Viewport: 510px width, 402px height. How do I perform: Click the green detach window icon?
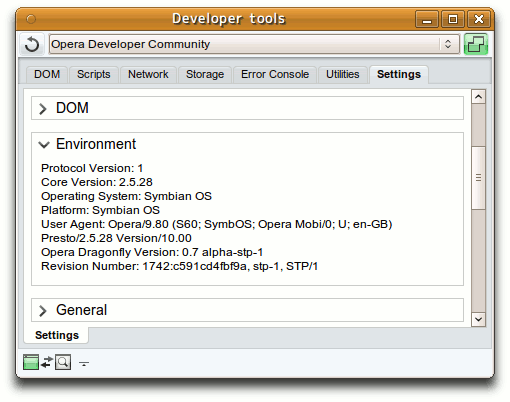click(x=476, y=44)
